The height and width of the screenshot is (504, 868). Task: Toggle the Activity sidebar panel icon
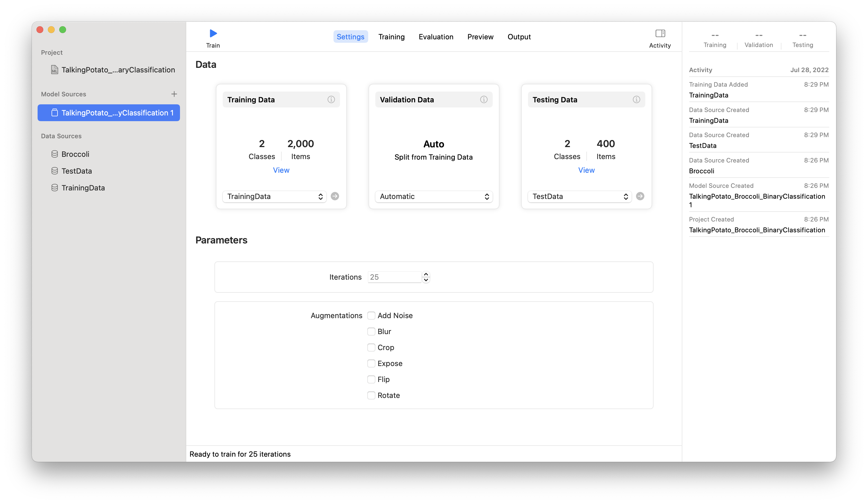pyautogui.click(x=660, y=33)
